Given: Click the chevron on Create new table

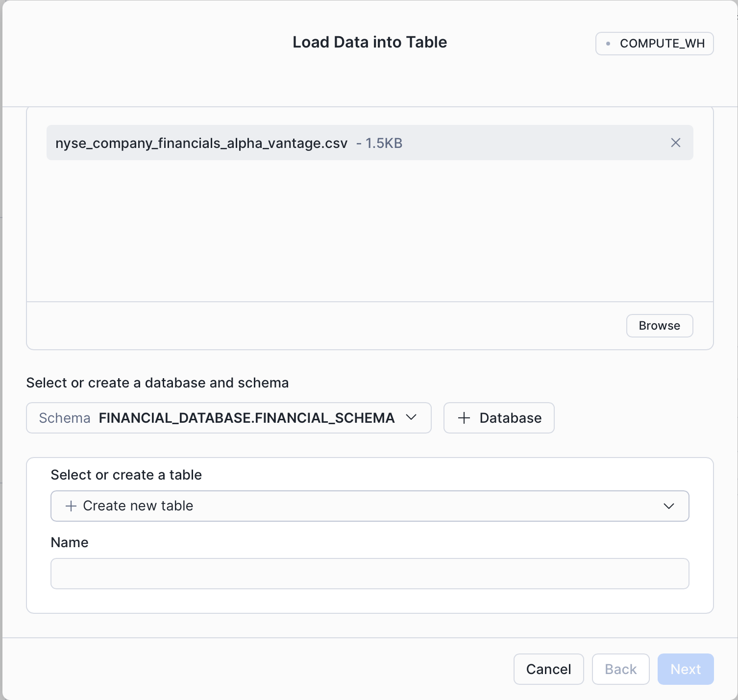Looking at the screenshot, I should click(668, 506).
